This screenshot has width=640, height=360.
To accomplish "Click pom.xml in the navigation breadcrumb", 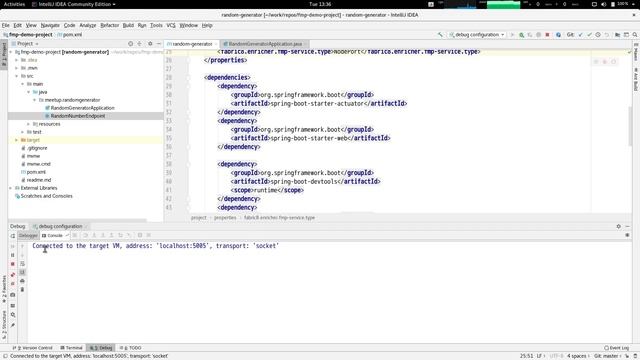I will pos(70,35).
